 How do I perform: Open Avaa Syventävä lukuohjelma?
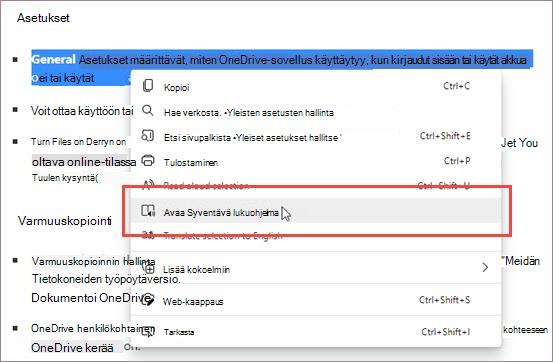tap(316, 211)
